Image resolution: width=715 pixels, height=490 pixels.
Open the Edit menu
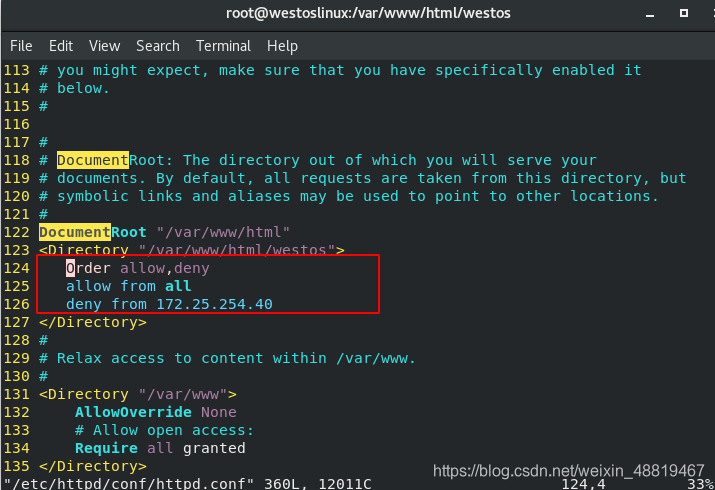pos(61,46)
